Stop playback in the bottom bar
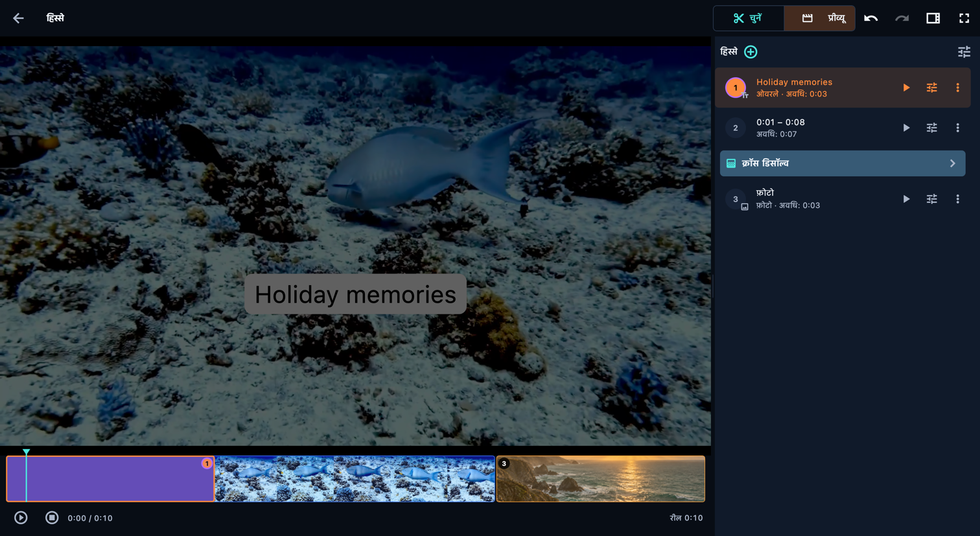Viewport: 980px width, 536px height. click(x=52, y=518)
